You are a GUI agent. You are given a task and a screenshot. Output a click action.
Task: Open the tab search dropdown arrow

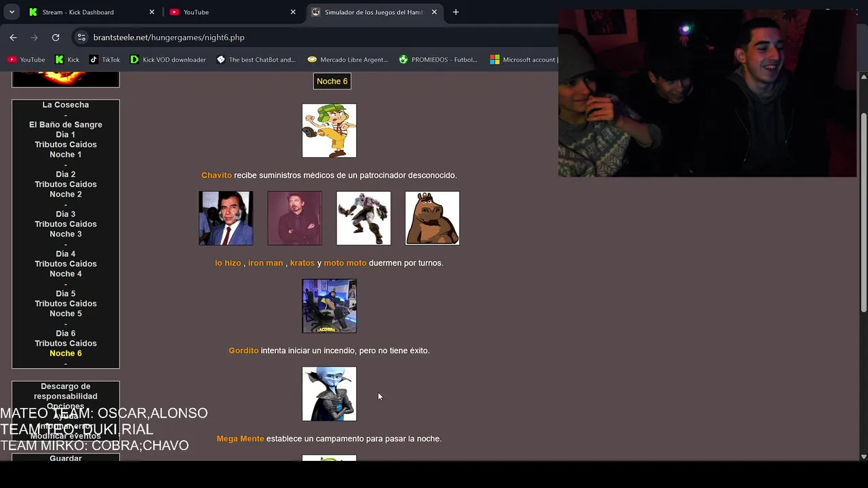click(12, 12)
